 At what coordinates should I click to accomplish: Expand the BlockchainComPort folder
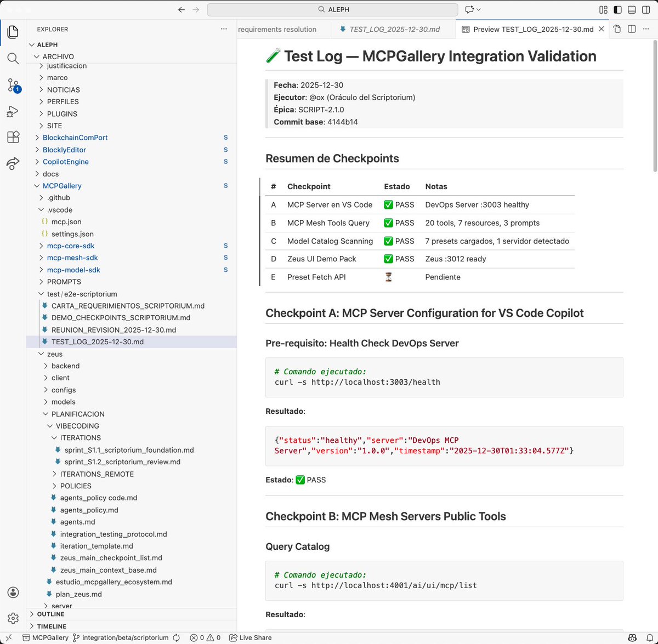[132, 138]
